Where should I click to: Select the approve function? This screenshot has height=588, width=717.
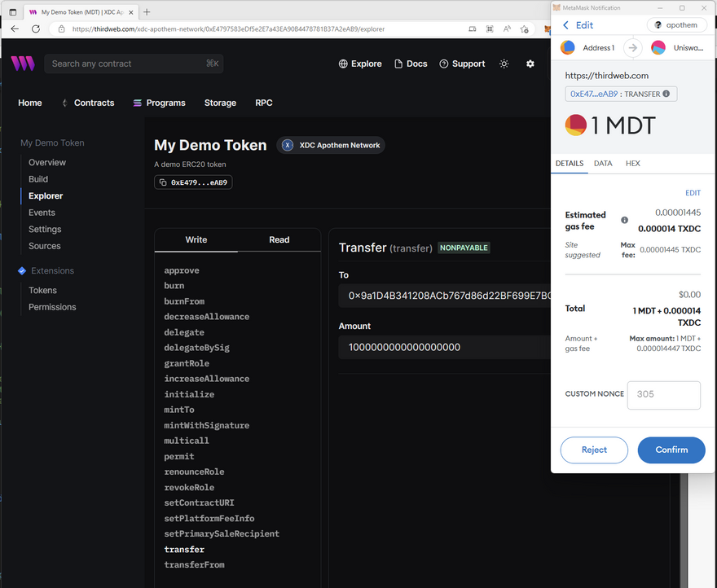coord(182,270)
